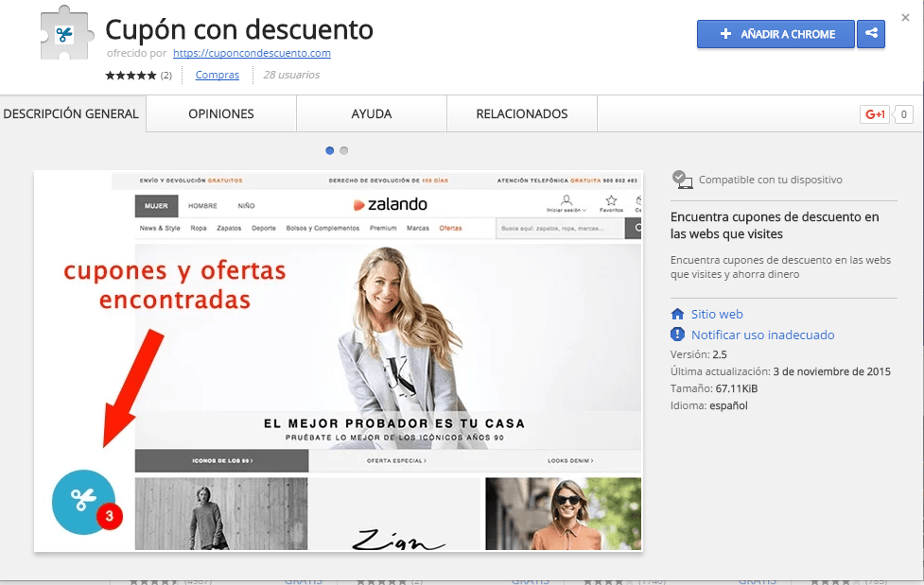
Task: Click the 'Idioma: español' text
Action: pos(709,405)
